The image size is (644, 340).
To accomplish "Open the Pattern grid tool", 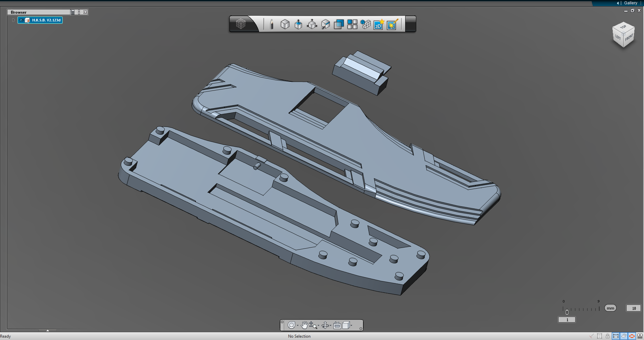I will point(352,24).
